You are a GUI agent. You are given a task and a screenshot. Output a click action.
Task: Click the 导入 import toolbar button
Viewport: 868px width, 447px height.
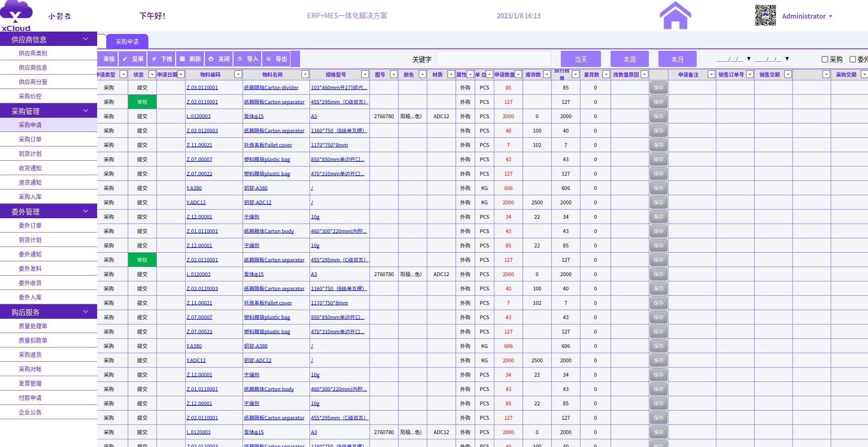click(x=248, y=59)
